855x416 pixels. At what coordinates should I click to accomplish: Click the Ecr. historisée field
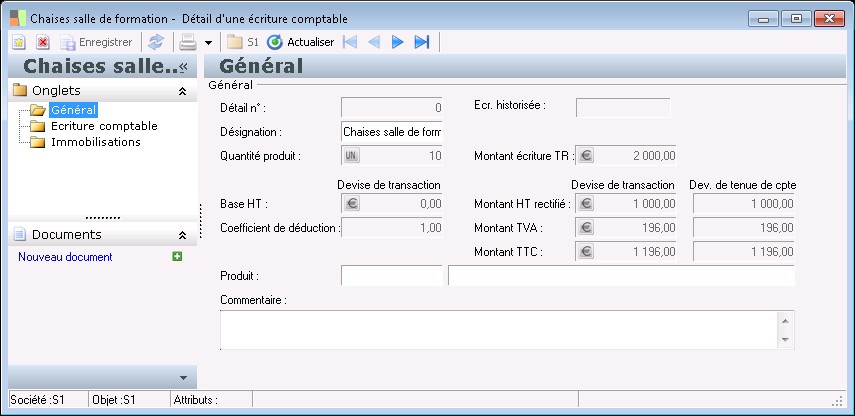point(623,107)
